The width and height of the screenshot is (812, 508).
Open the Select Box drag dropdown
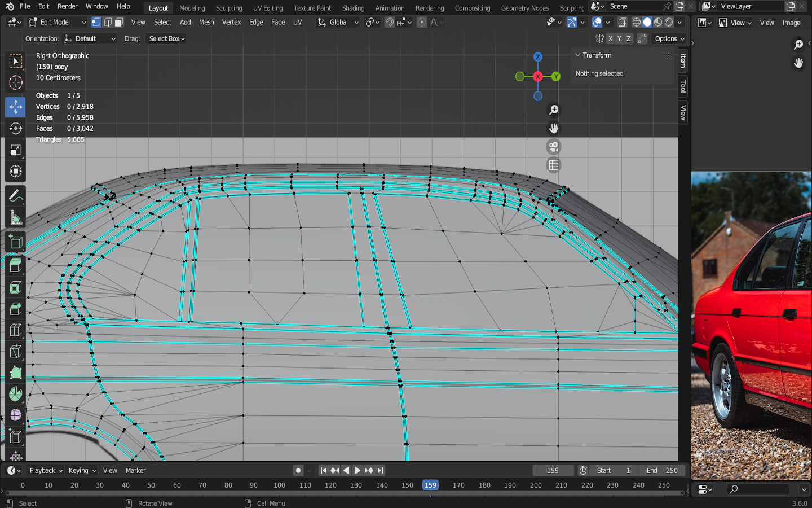(166, 39)
